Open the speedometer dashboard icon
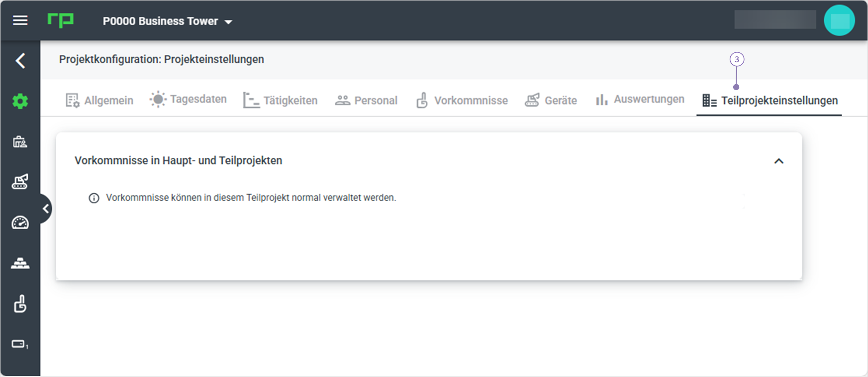868x377 pixels. coord(20,223)
